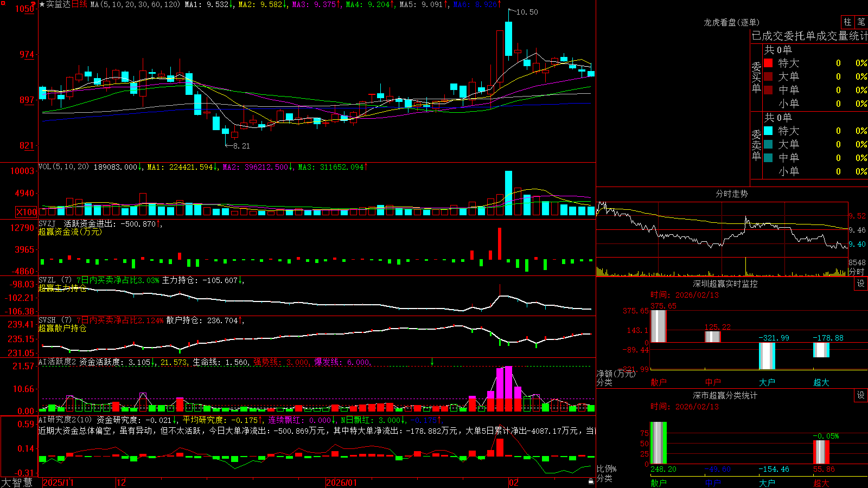
Task: Click the 散户持仓: 236.704 value
Action: click(202, 320)
